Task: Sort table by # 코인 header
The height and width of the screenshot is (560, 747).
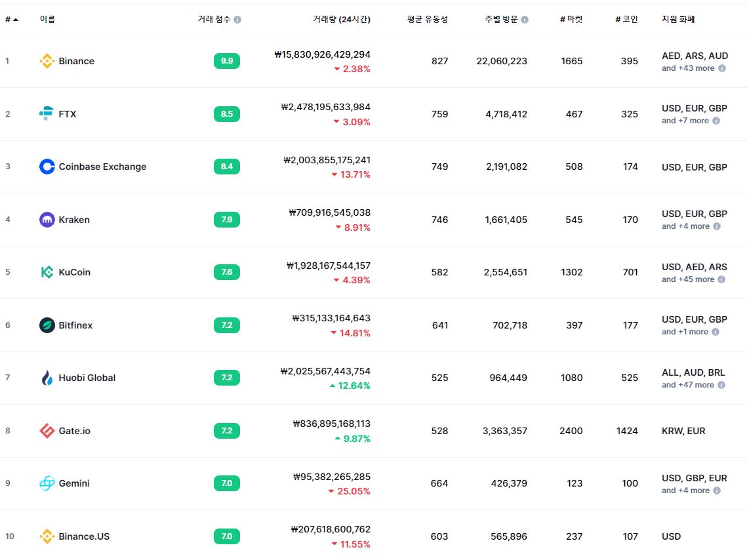Action: pos(626,19)
